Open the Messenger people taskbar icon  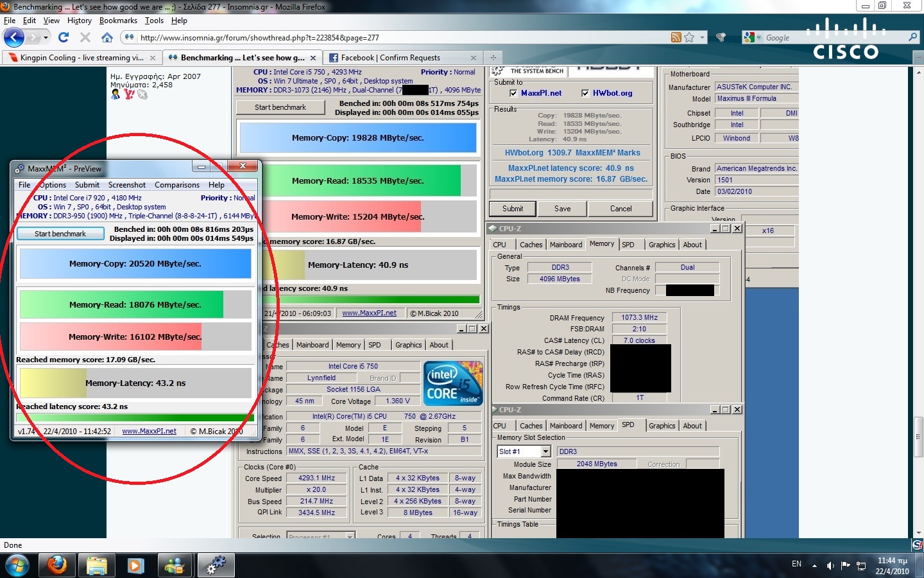[175, 566]
